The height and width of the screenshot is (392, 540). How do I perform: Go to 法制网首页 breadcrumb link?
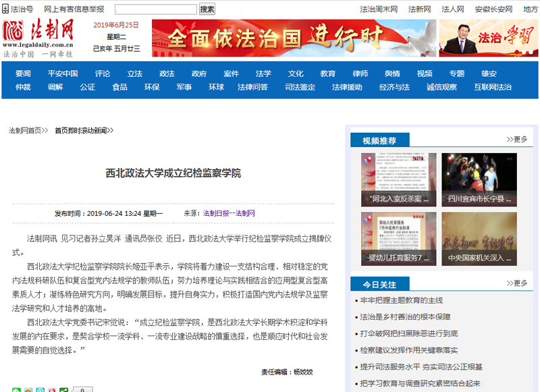click(x=28, y=130)
